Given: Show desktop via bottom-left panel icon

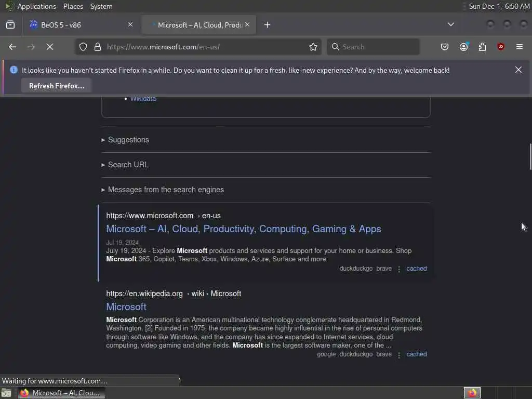Looking at the screenshot, I should 6,393.
